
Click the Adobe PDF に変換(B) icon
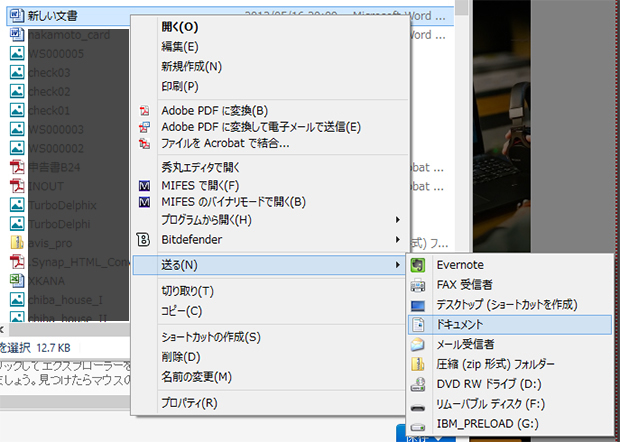point(144,110)
